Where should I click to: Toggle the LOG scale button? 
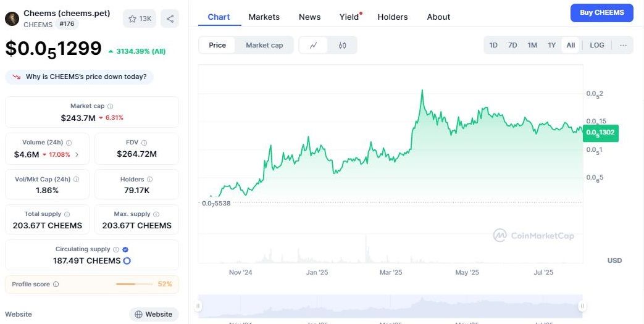point(597,45)
